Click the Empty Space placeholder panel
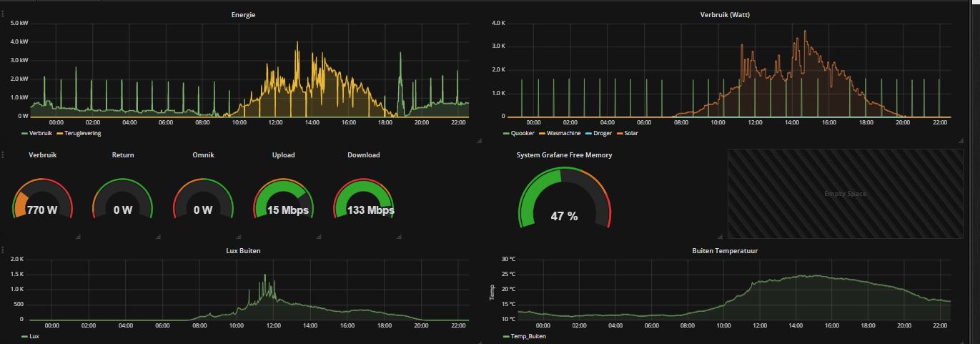 coord(846,194)
